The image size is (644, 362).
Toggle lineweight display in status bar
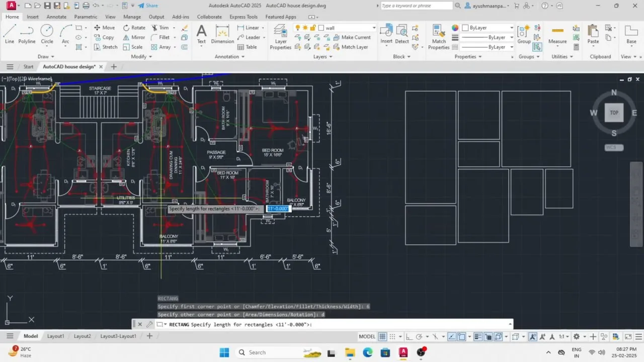click(478, 336)
